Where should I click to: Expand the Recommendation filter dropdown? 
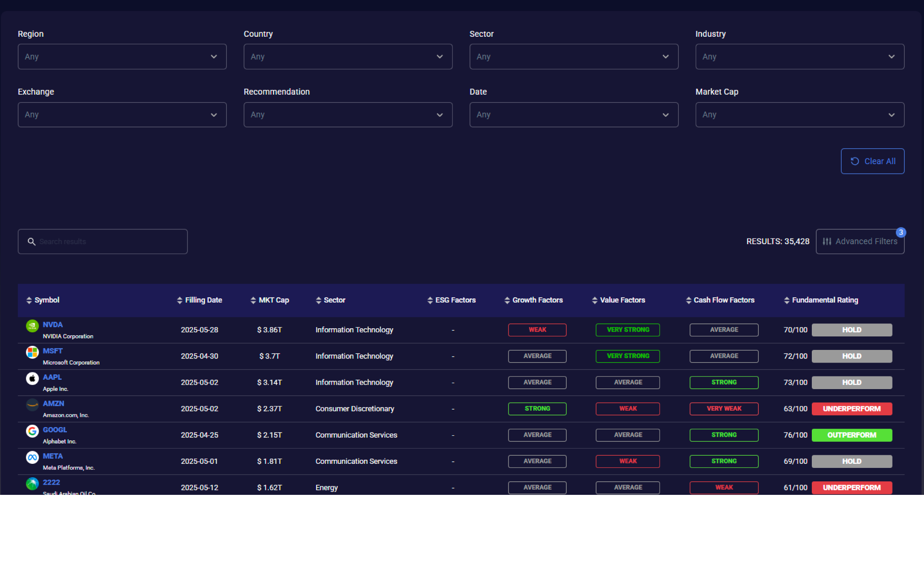[x=348, y=115]
